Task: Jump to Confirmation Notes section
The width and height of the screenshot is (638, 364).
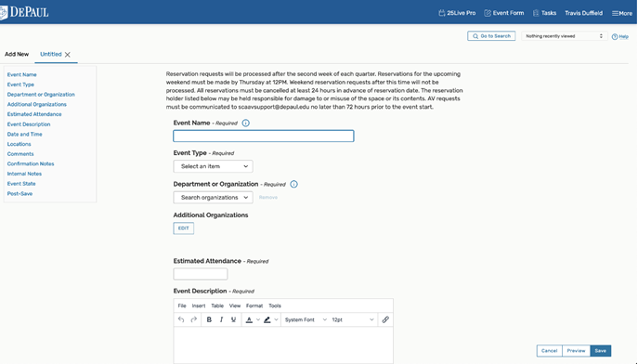Action: point(31,164)
